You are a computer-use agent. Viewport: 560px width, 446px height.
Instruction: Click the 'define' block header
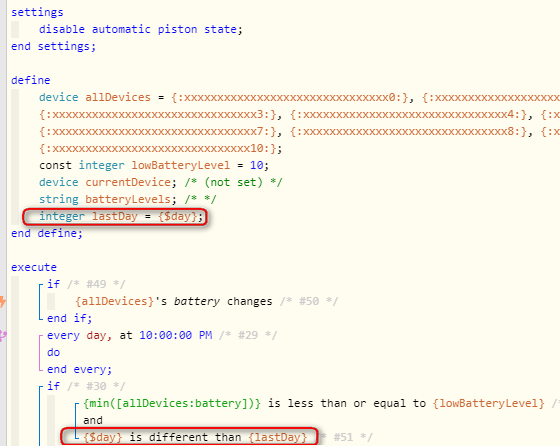click(x=30, y=80)
